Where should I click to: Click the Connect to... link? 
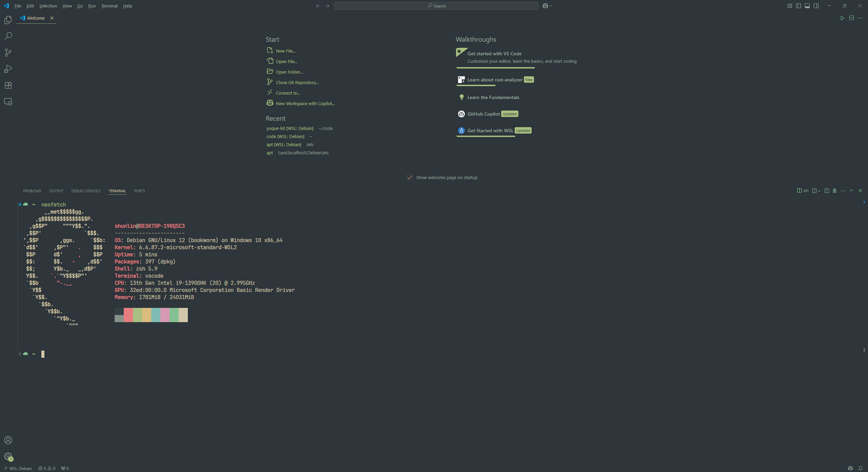283,93
